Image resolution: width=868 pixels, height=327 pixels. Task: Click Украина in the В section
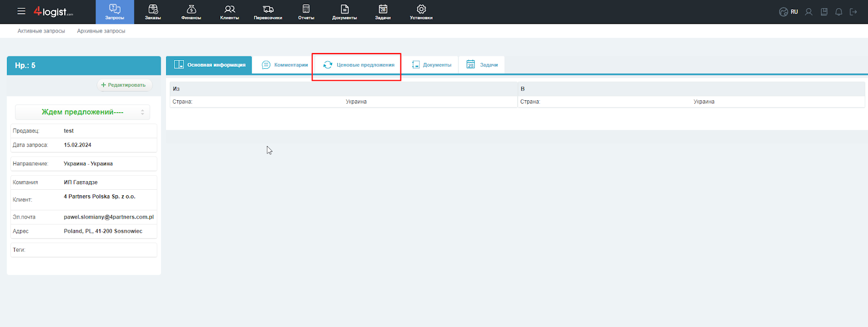click(x=704, y=101)
